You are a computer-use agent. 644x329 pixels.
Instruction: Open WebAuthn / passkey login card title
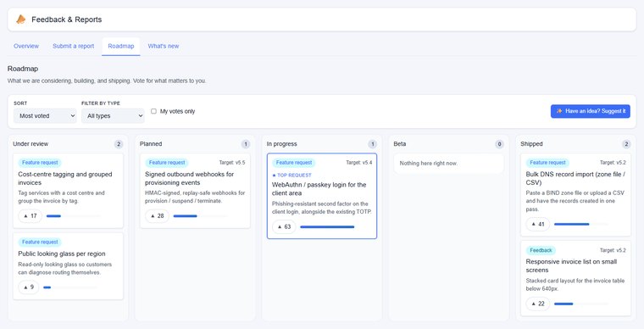click(x=319, y=189)
